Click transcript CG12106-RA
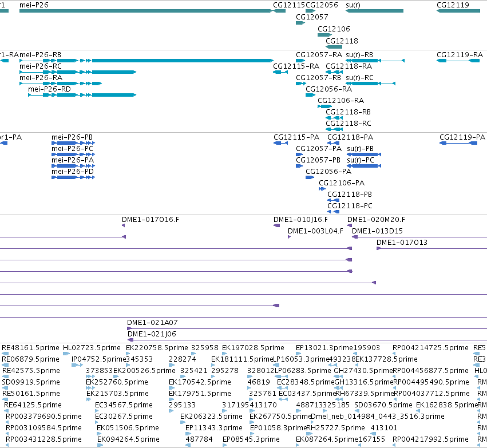The height and width of the screenshot is (448, 487). pyautogui.click(x=324, y=106)
